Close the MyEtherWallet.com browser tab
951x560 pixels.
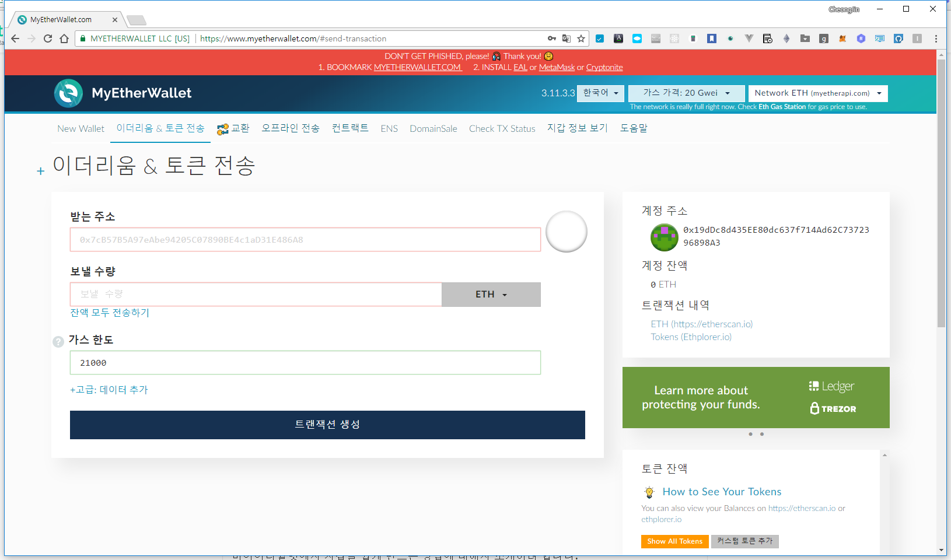coord(115,20)
